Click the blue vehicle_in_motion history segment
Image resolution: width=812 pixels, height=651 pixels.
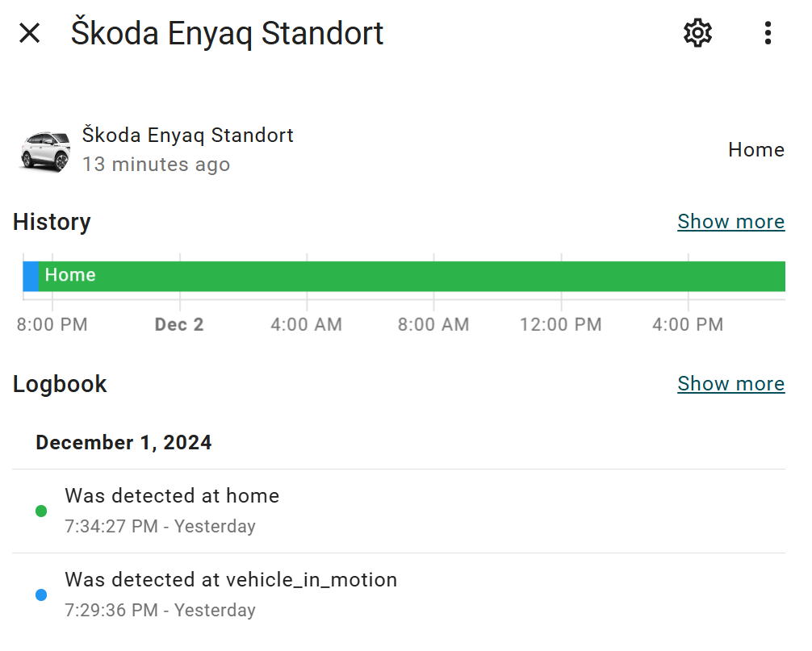[x=31, y=276]
